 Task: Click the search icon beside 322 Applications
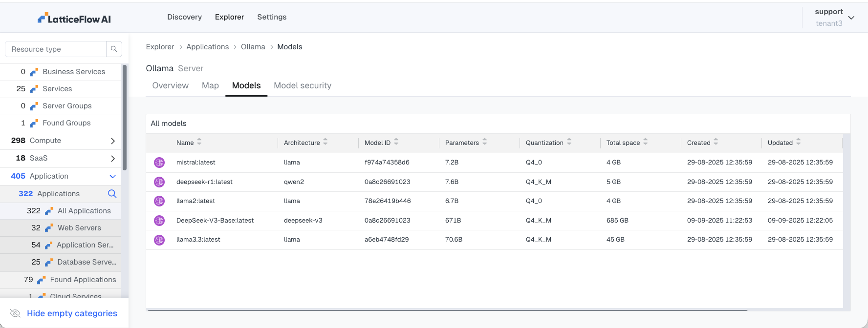click(x=112, y=194)
